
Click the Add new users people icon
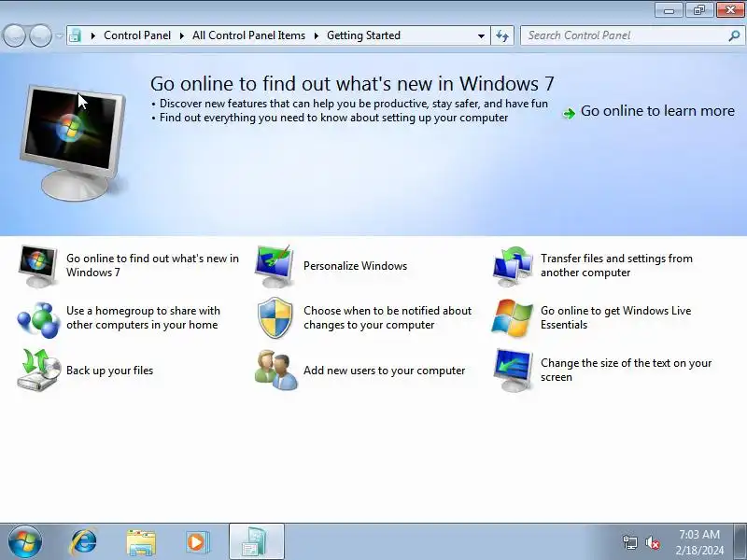point(275,371)
